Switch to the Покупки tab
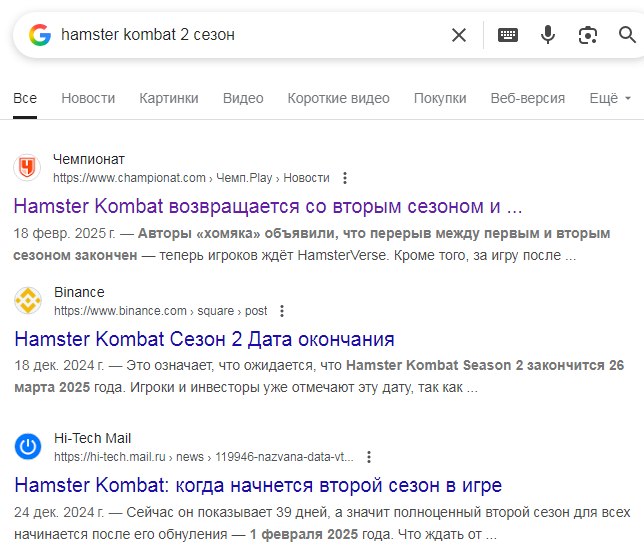 [x=440, y=99]
